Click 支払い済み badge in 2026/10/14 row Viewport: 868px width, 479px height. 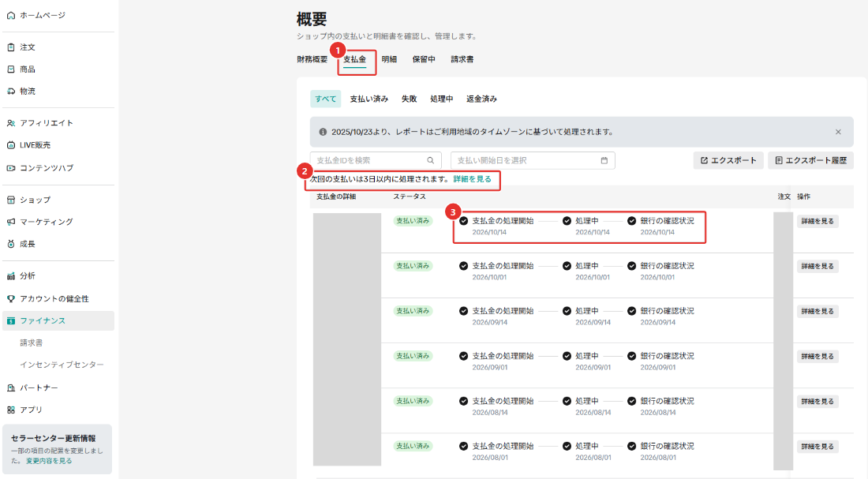[x=413, y=221]
